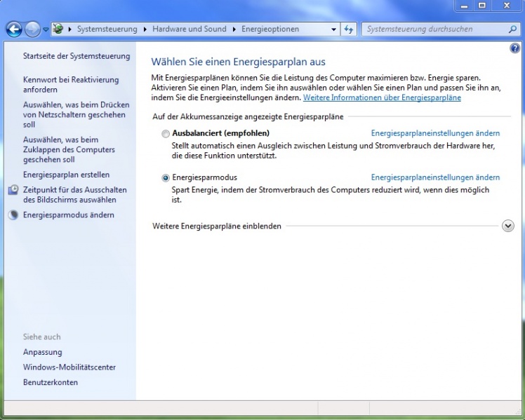Open Kennwort bei Reaktivierung anfordern
525x420 pixels.
[x=71, y=85]
